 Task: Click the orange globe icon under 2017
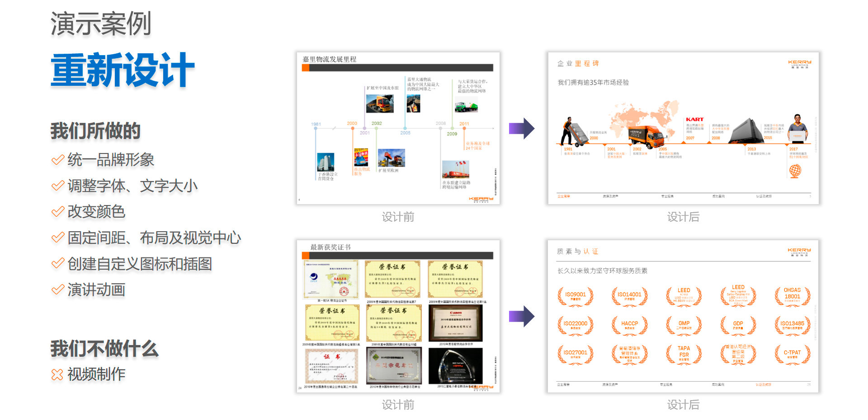click(x=795, y=171)
